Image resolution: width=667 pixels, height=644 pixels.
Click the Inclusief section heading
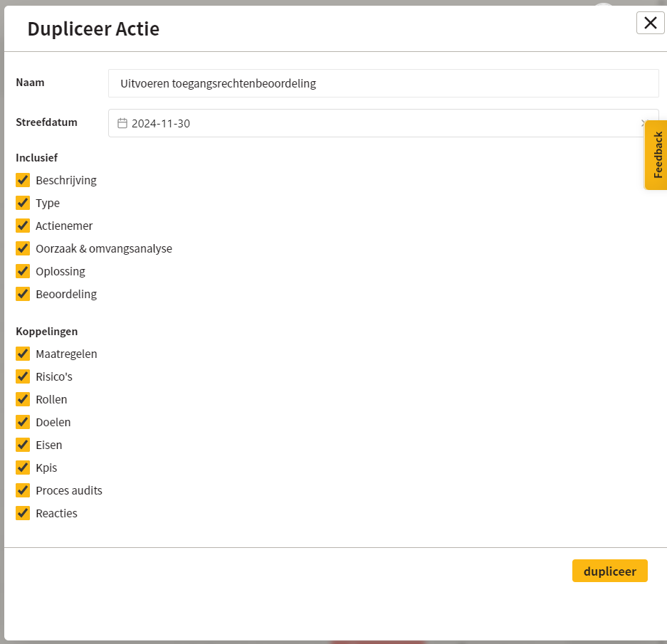tap(36, 158)
